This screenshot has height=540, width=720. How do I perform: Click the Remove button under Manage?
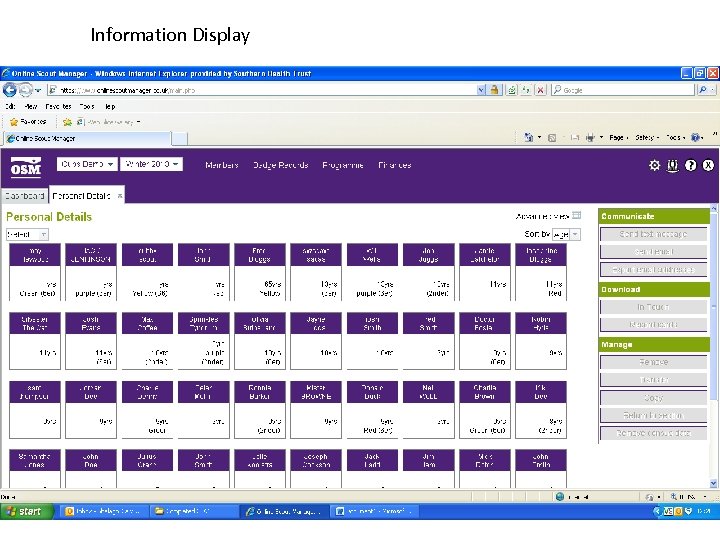[x=653, y=362]
